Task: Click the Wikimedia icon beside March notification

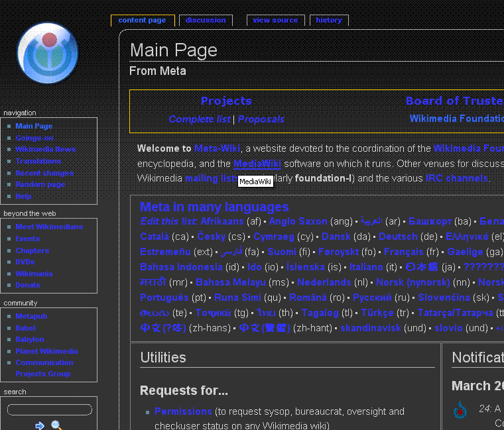Action: tap(460, 409)
